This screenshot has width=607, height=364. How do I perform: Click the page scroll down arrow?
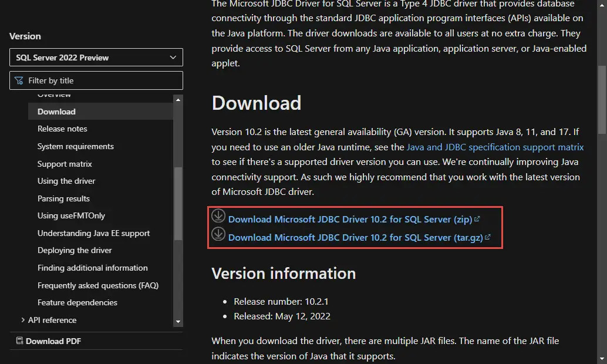point(602,359)
